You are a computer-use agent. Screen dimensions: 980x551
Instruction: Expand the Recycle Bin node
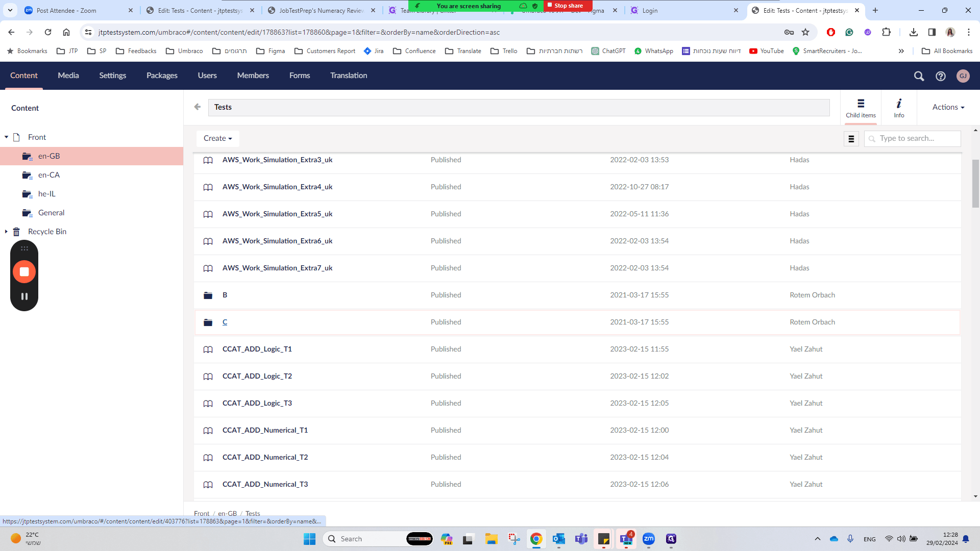coord(6,232)
